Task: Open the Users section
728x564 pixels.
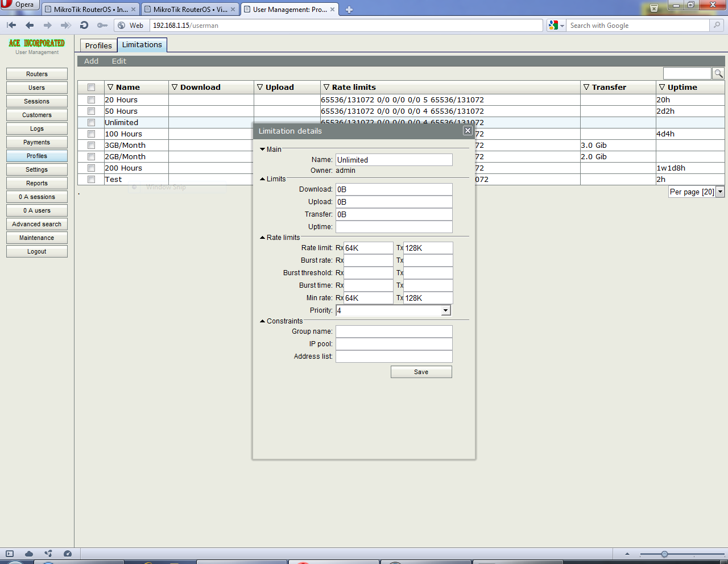Action: (x=37, y=88)
